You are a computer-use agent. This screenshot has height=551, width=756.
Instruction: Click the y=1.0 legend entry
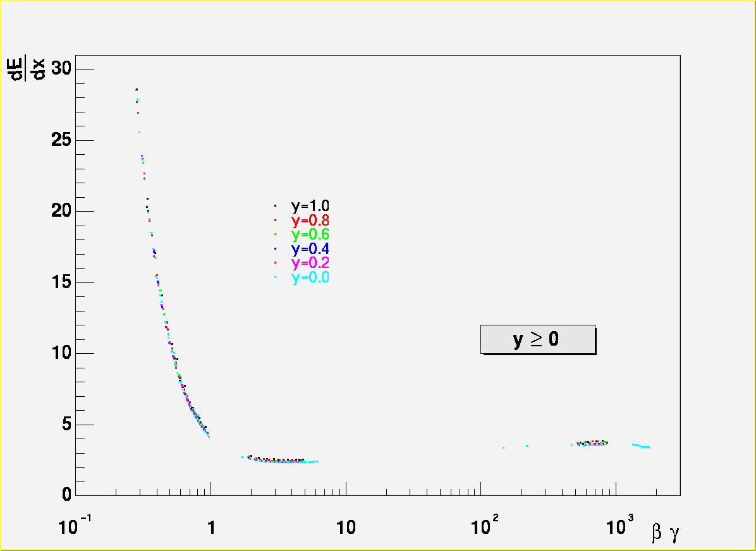(309, 206)
